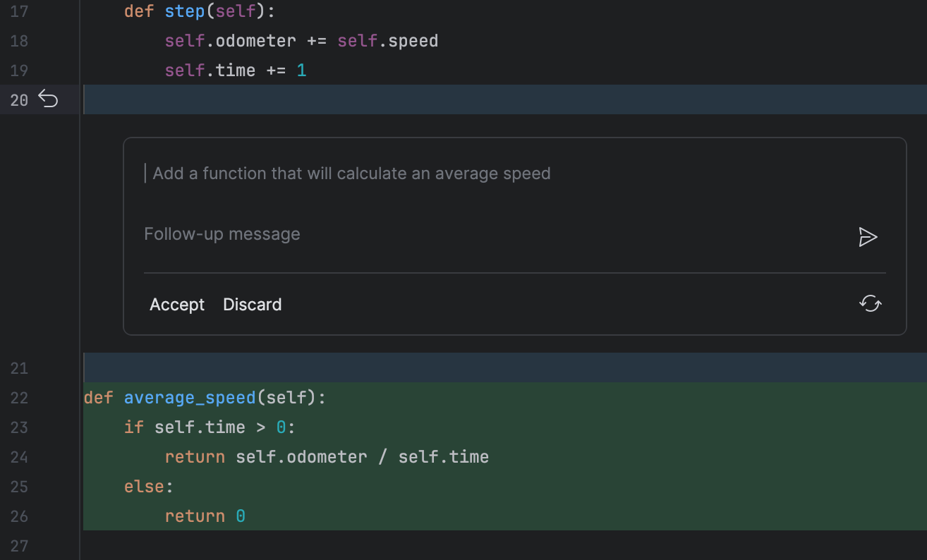927x560 pixels.
Task: Place cursor on empty line 27
Action: point(423,546)
